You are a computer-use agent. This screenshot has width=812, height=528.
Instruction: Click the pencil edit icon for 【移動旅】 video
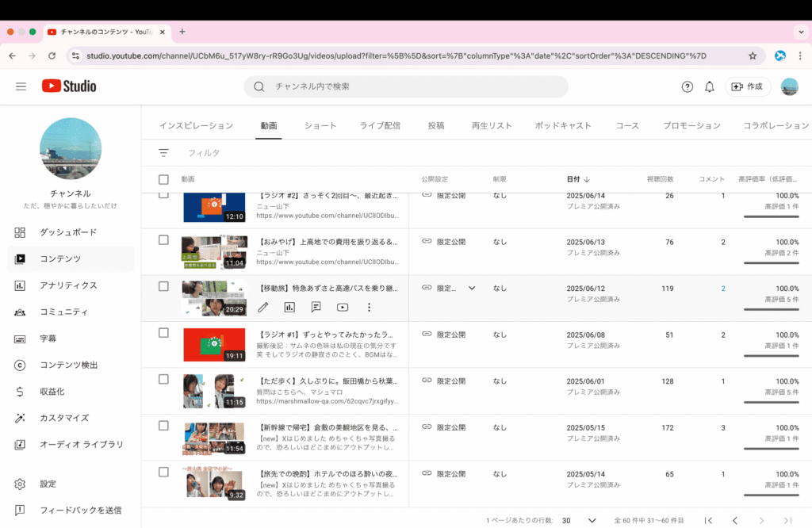point(263,307)
